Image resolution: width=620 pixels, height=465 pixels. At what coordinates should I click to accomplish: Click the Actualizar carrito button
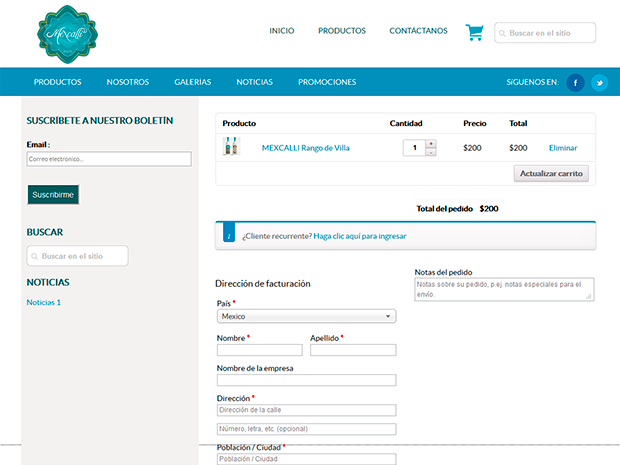[x=551, y=174]
